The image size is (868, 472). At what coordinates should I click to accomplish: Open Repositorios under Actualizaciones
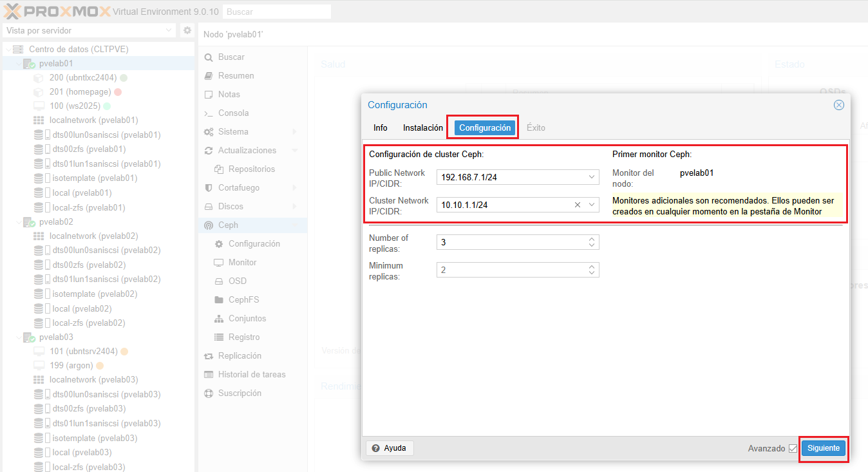pyautogui.click(x=252, y=169)
